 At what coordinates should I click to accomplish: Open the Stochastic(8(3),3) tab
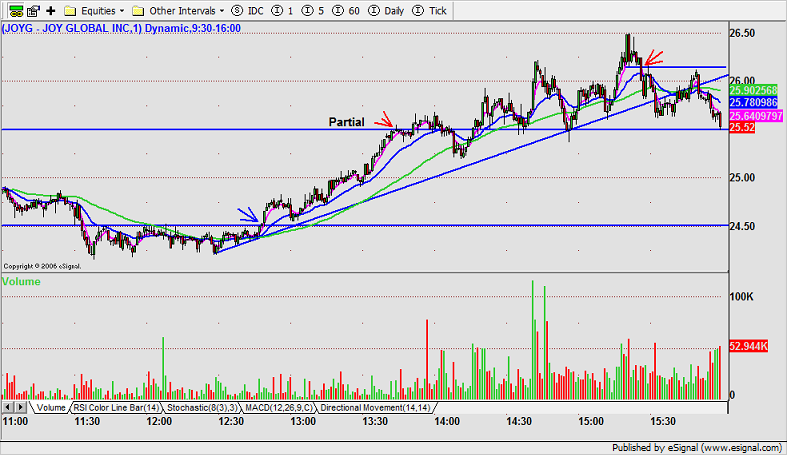tap(202, 407)
